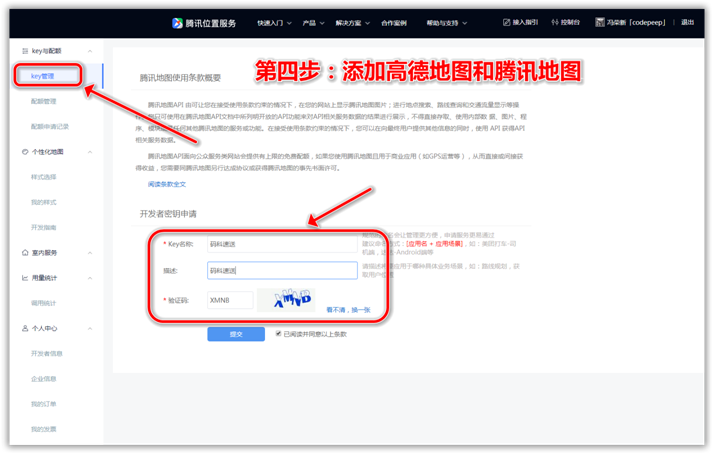The width and height of the screenshot is (713, 454).
Task: Open the 解决方案 dropdown menu
Action: [353, 23]
